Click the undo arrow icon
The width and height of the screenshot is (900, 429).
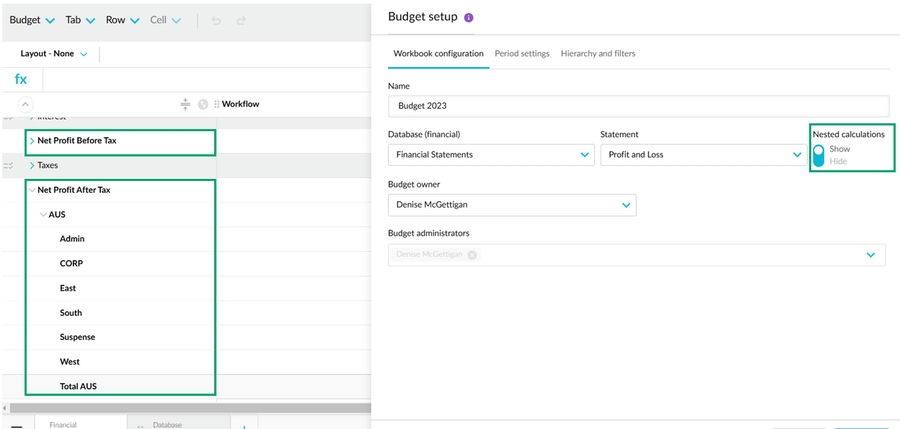pos(218,20)
